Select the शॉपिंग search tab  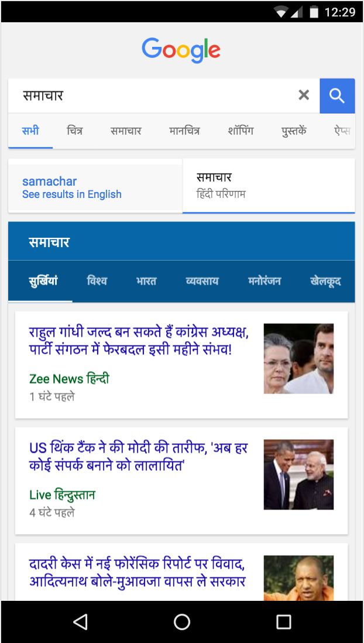pos(241,131)
